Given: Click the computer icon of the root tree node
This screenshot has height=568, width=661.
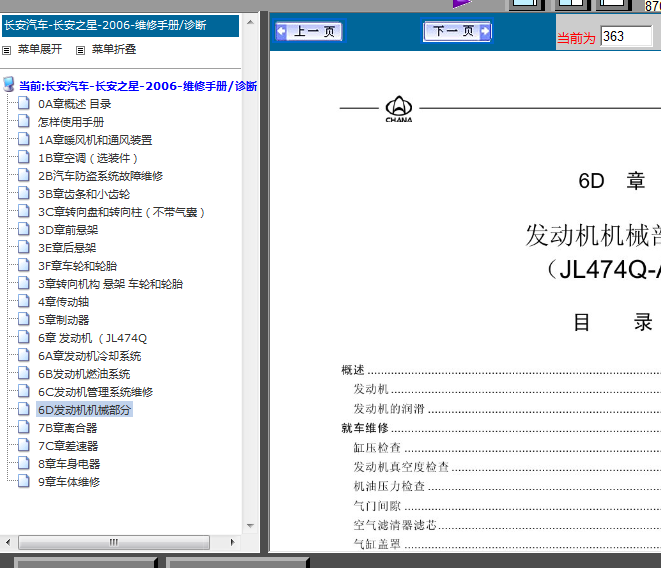Looking at the screenshot, I should [9, 84].
